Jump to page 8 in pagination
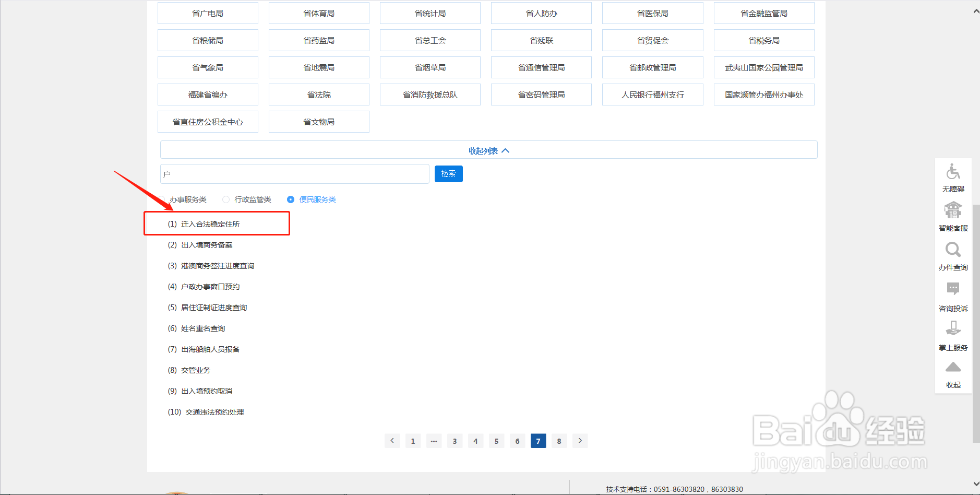Image resolution: width=980 pixels, height=495 pixels. point(559,441)
